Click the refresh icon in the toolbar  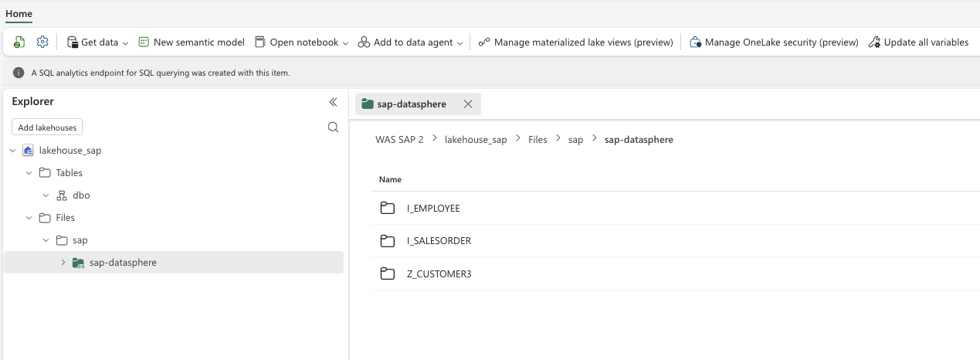19,42
